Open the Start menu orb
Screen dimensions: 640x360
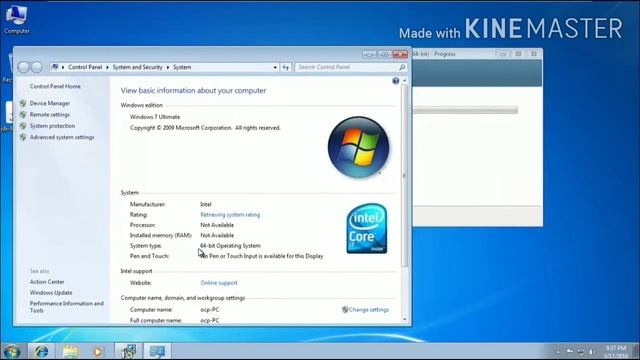(x=11, y=351)
